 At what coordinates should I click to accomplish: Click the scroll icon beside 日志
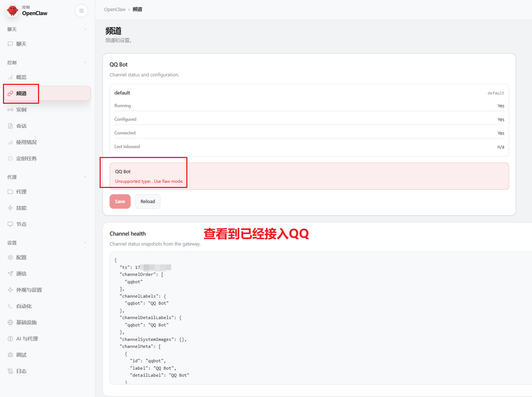pyautogui.click(x=10, y=371)
